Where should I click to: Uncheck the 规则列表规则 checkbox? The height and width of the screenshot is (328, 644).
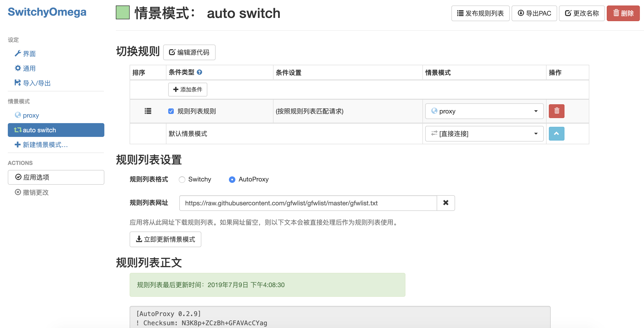pos(171,111)
